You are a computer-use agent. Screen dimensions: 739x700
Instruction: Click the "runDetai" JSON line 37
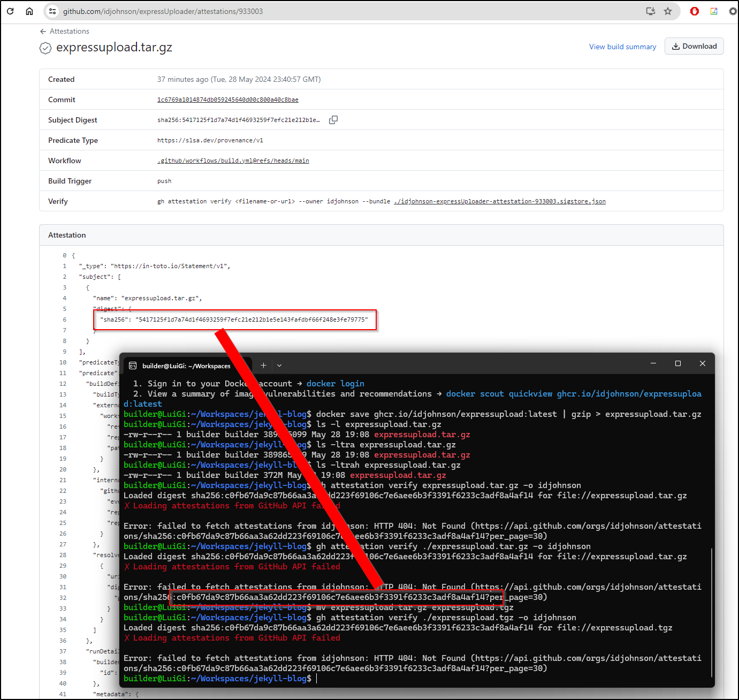coord(103,651)
